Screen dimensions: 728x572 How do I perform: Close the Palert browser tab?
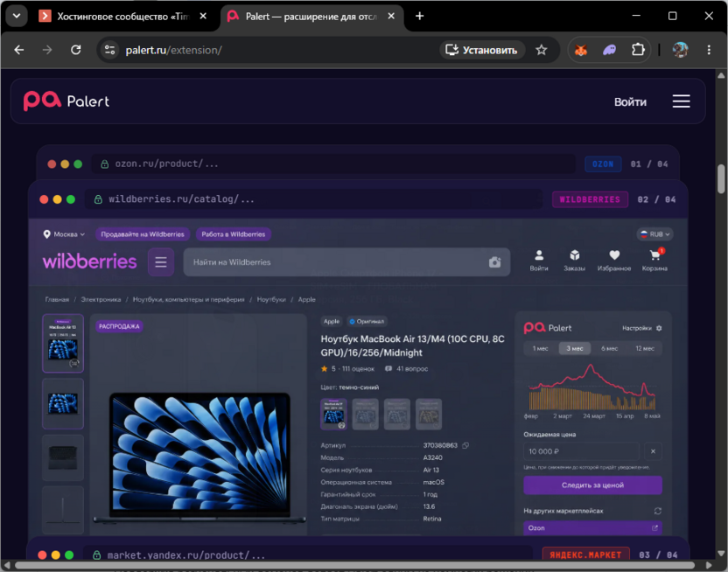coord(391,17)
